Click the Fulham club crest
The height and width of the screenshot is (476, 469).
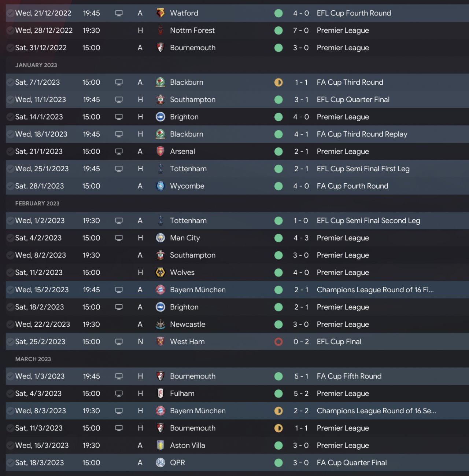click(160, 393)
